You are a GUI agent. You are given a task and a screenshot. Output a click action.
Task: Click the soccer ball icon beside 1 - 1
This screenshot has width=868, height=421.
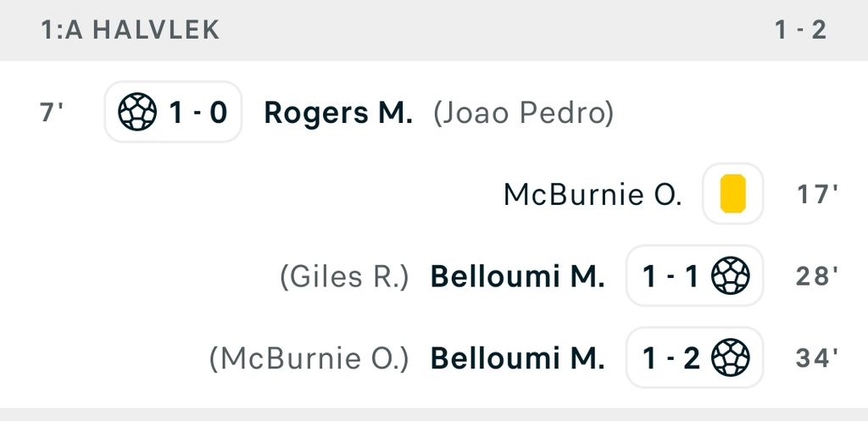(x=730, y=275)
